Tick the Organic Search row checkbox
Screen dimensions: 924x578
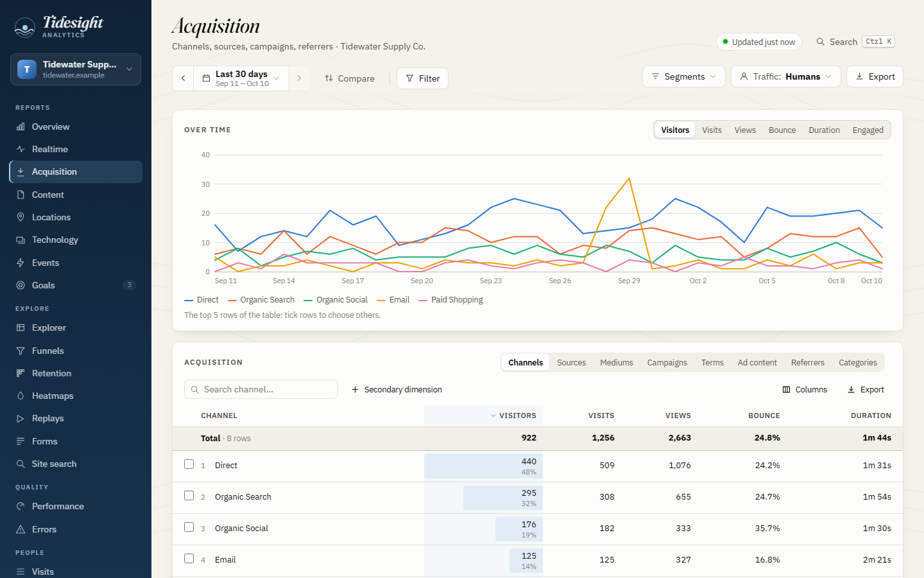[x=189, y=496]
